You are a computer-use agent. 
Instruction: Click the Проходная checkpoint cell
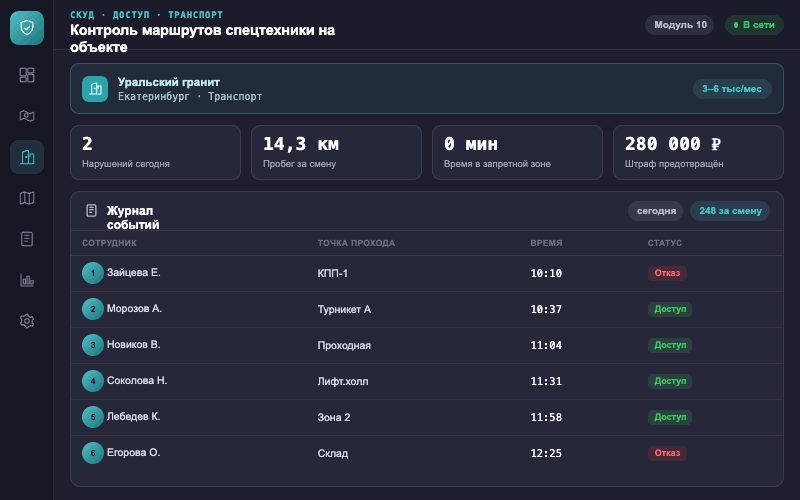pyautogui.click(x=344, y=345)
